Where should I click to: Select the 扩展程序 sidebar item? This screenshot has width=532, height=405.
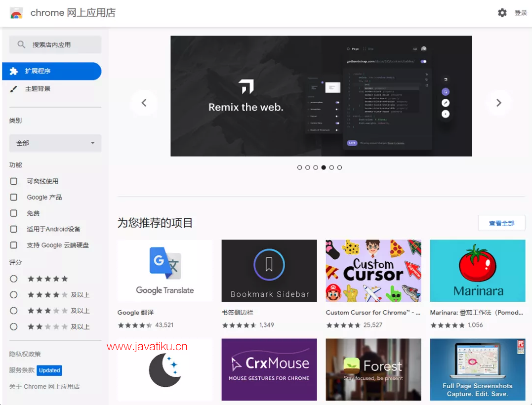[52, 71]
